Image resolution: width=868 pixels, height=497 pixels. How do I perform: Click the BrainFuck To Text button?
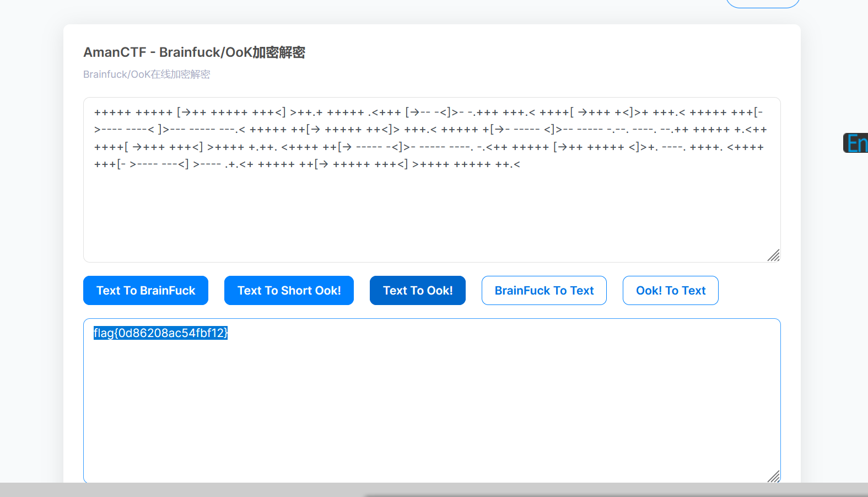point(544,290)
